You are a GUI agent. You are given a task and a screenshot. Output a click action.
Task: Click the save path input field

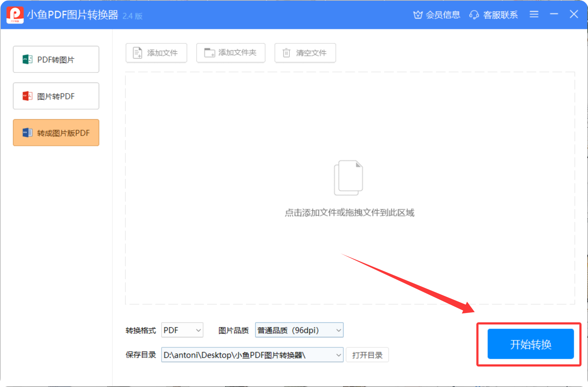tap(245, 355)
